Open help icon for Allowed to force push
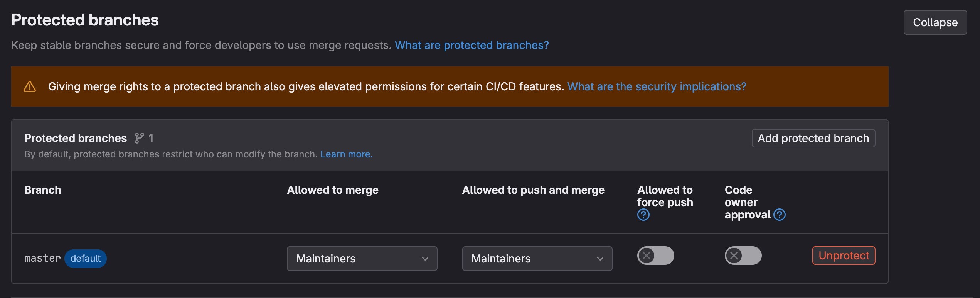This screenshot has height=298, width=980. pyautogui.click(x=643, y=215)
